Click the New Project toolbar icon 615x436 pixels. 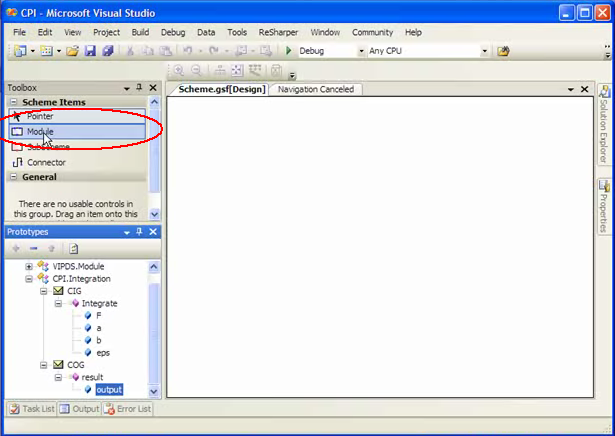point(20,51)
